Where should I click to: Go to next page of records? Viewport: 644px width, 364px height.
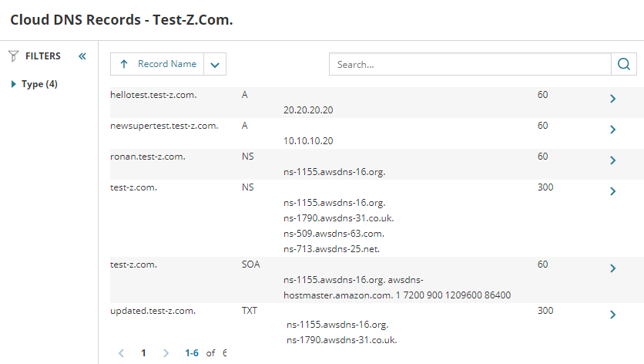tap(166, 353)
